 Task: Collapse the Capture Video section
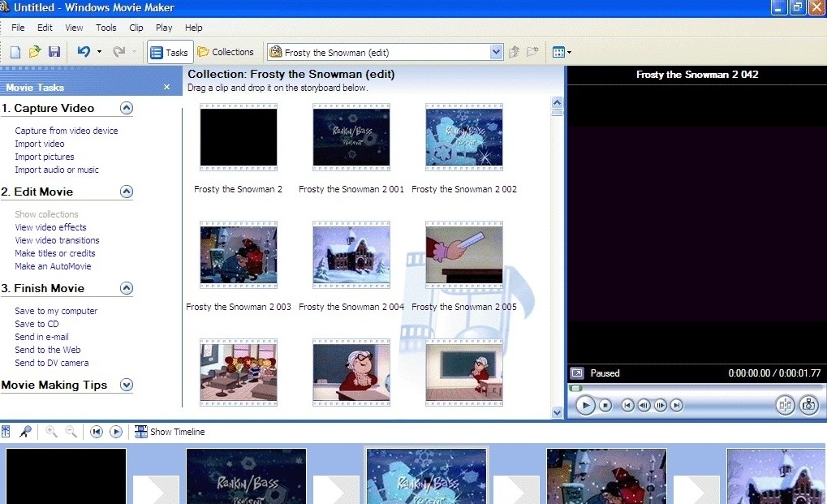pyautogui.click(x=127, y=108)
